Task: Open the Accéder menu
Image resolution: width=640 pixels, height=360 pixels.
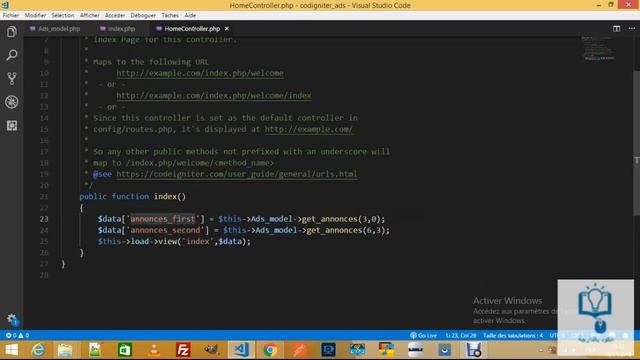Action: [115, 15]
